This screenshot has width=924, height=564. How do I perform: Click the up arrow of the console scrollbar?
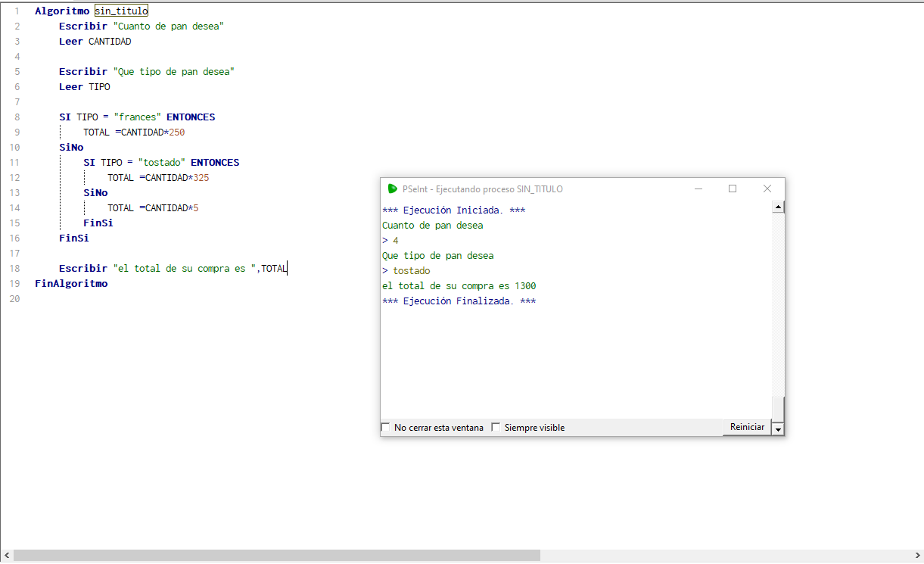click(x=778, y=207)
